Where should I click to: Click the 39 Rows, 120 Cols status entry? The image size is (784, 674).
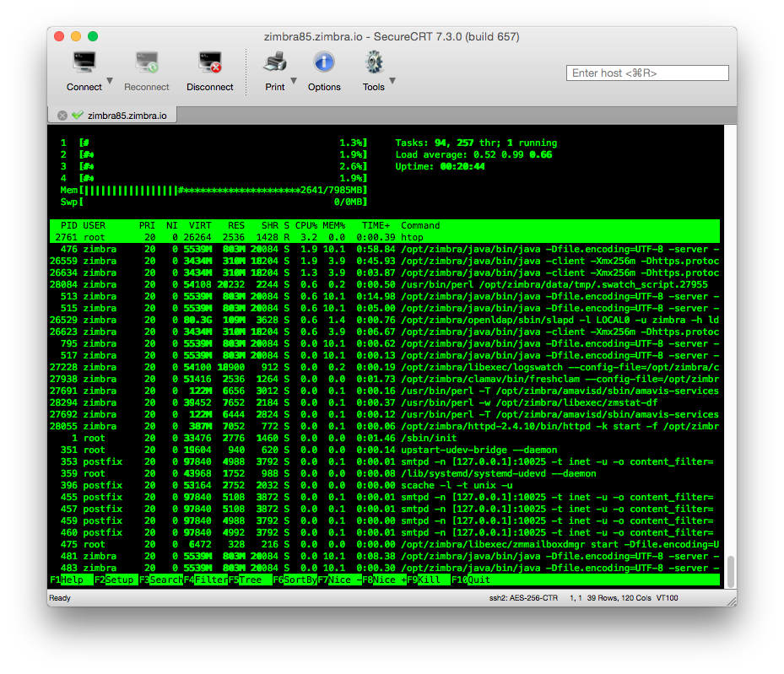coord(619,597)
